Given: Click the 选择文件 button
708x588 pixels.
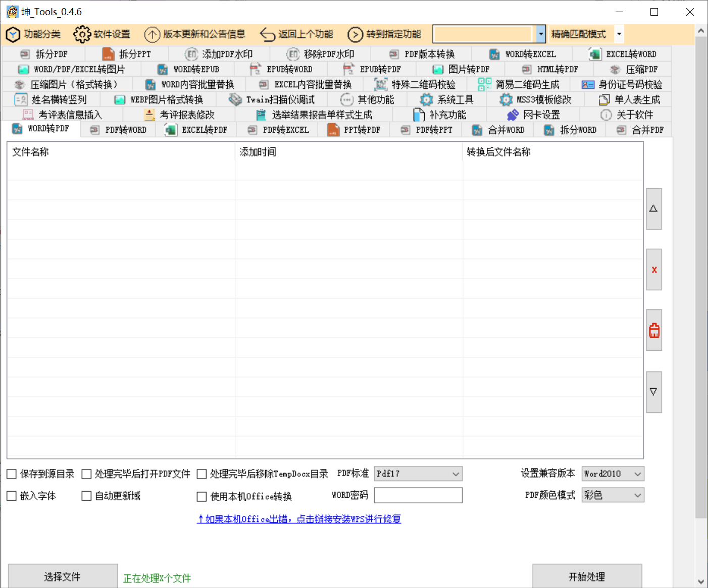Looking at the screenshot, I should (63, 576).
